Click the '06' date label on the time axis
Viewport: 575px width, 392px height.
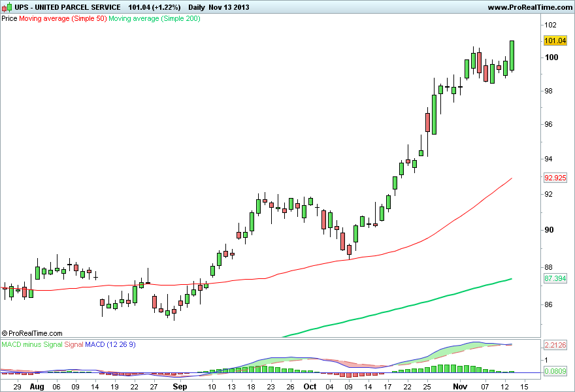click(56, 387)
